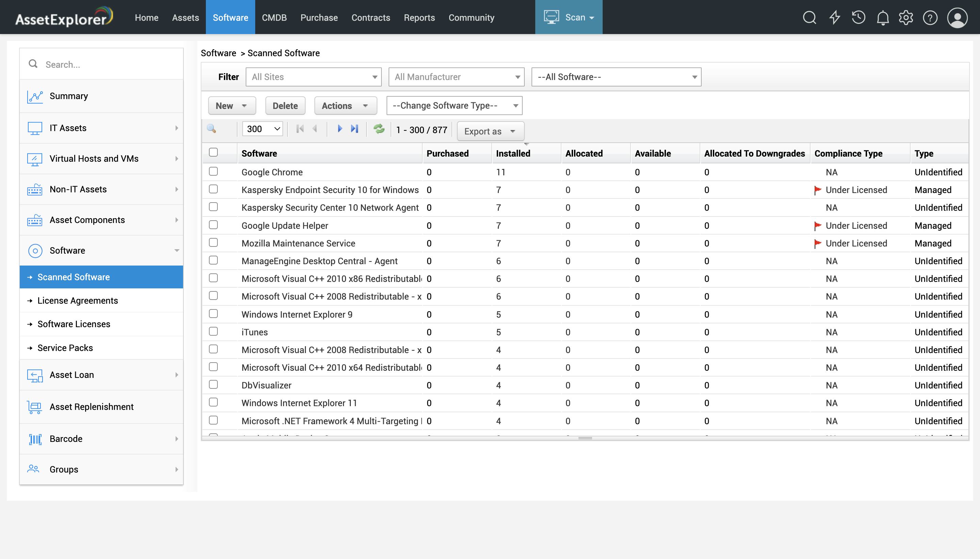
Task: Select the rows-per-page stepper showing 300
Action: (x=263, y=129)
